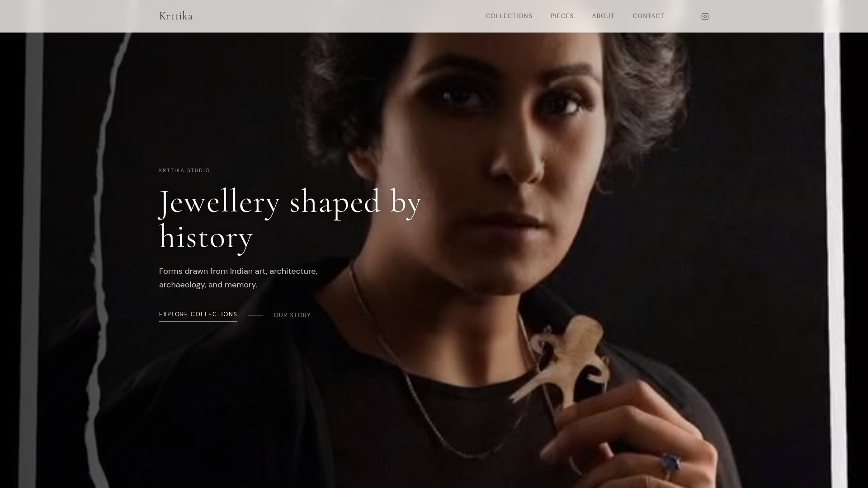Screen dimensions: 868x488
Task: Open the About navigation link
Action: click(603, 16)
